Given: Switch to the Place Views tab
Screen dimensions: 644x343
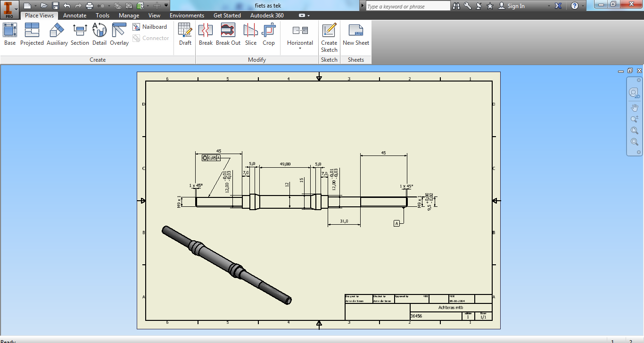Looking at the screenshot, I should pos(39,16).
